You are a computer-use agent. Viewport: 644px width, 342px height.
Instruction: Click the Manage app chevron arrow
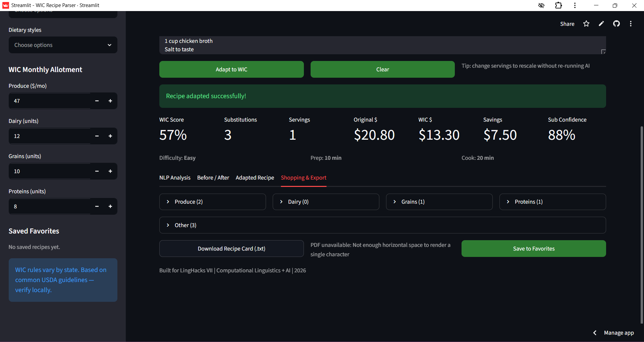[x=595, y=333]
